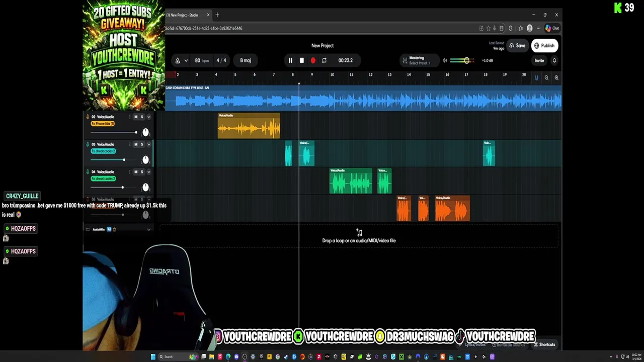This screenshot has height=362, width=644.
Task: Open track 03 Fx cheat codes 2 effects
Action: [103, 151]
